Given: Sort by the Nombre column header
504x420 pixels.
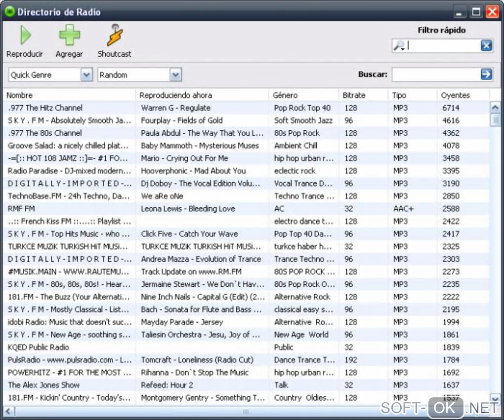Looking at the screenshot, I should [x=69, y=95].
